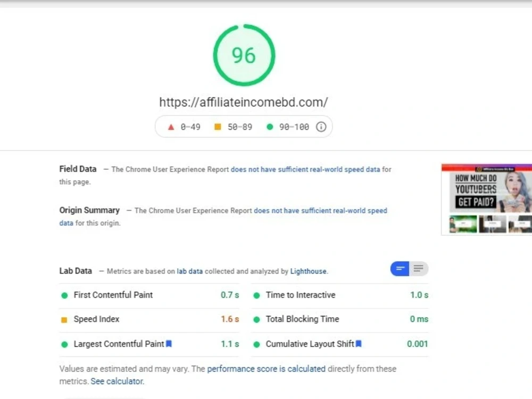Click the '90–100' legend range text
532x399 pixels.
point(294,127)
